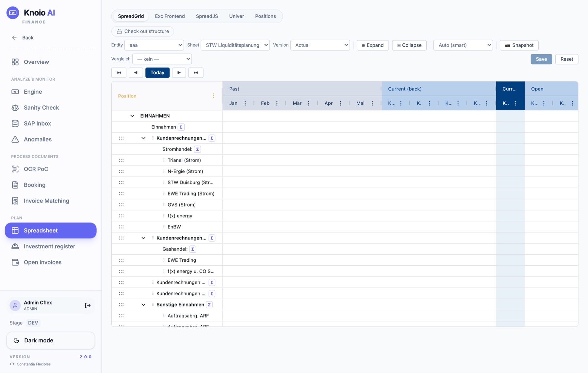Open Anomalies warning icon

(15, 139)
